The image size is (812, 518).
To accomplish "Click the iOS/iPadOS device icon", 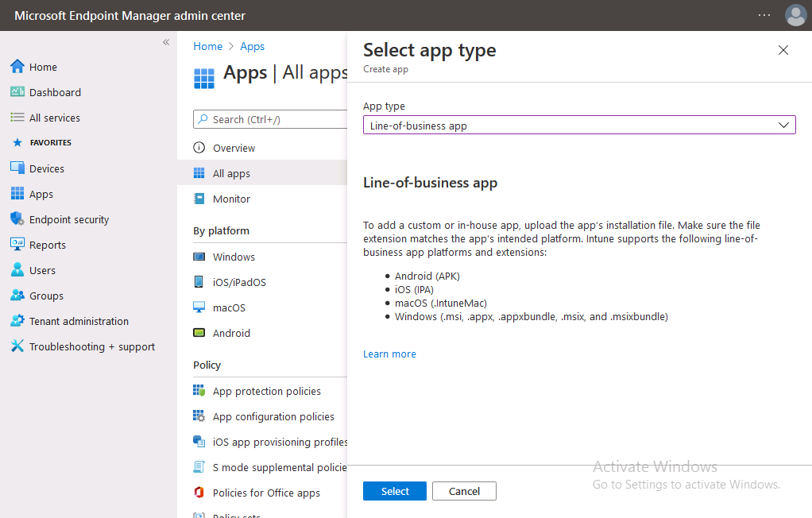I will (199, 282).
